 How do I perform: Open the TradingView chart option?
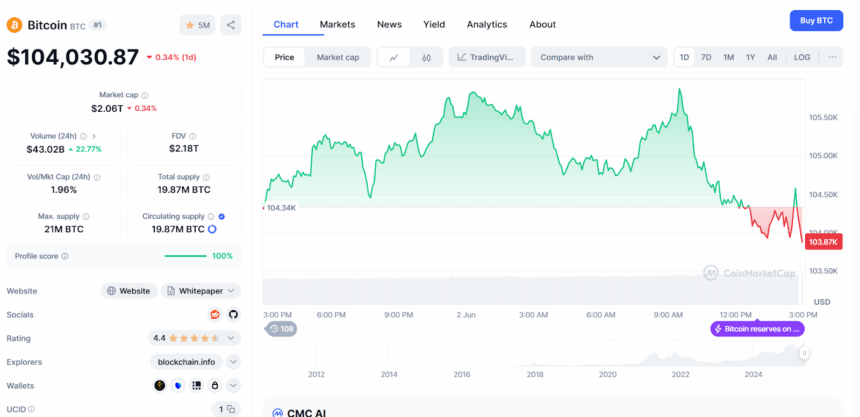(x=486, y=57)
